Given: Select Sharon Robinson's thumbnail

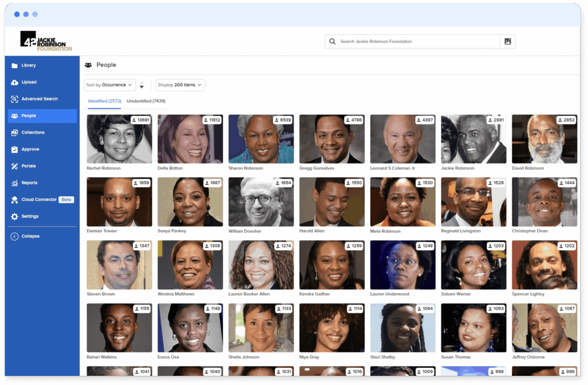Looking at the screenshot, I should coord(261,139).
